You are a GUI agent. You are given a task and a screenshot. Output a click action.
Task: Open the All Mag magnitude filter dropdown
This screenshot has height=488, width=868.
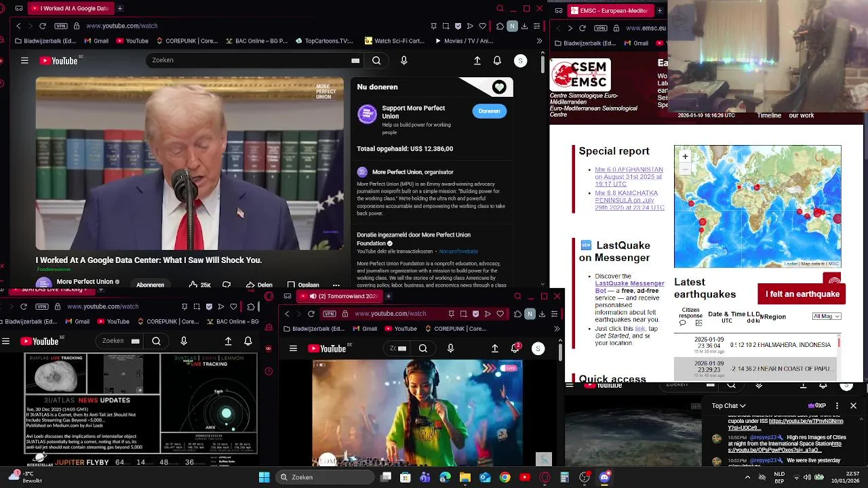click(827, 317)
